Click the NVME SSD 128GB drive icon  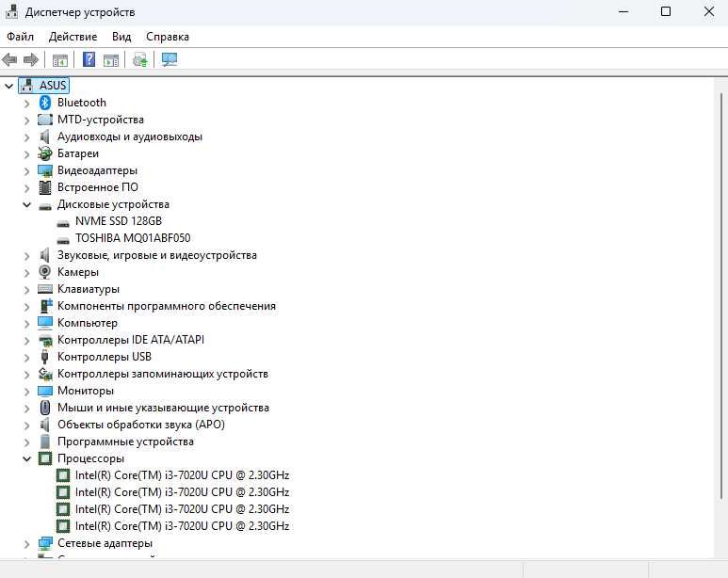click(63, 224)
